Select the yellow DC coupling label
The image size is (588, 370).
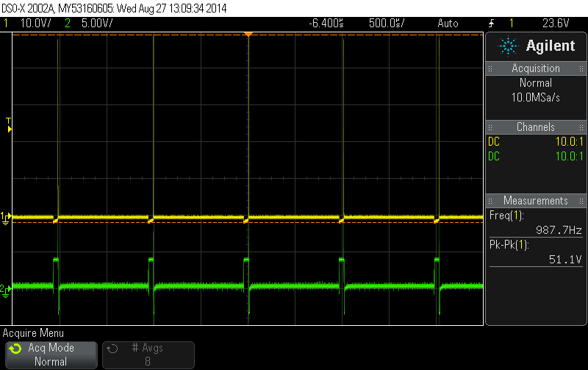(x=494, y=141)
